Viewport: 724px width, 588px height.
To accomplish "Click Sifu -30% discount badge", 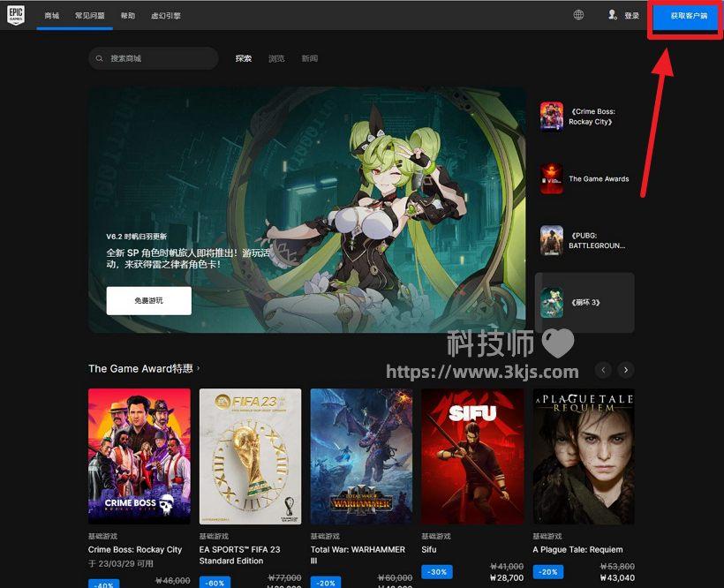I will (x=437, y=572).
